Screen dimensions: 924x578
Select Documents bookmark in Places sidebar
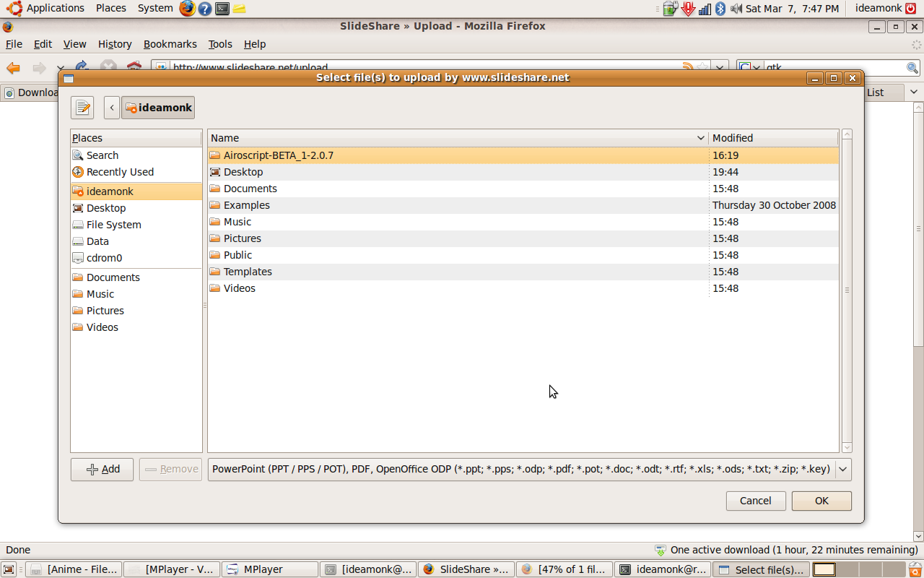tap(136, 277)
